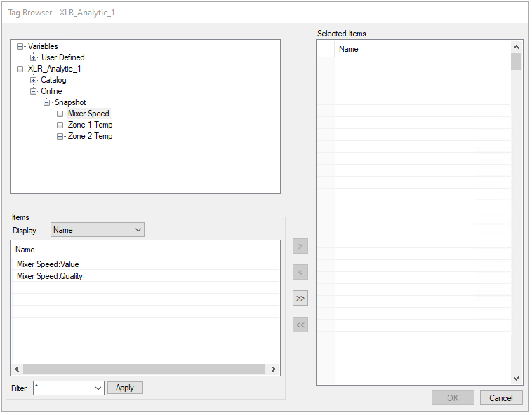
Task: Expand the Zone 2 Temp node
Action: click(x=60, y=136)
